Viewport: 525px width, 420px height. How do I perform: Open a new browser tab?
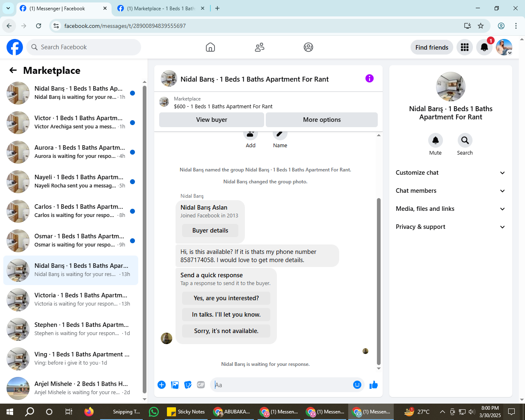click(x=217, y=8)
